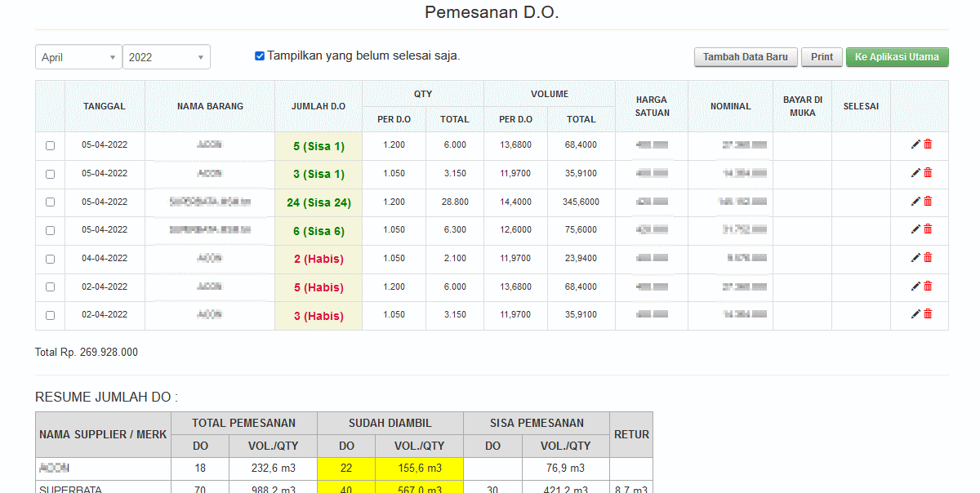Edit the 5 (Habis) order row

[x=915, y=286]
